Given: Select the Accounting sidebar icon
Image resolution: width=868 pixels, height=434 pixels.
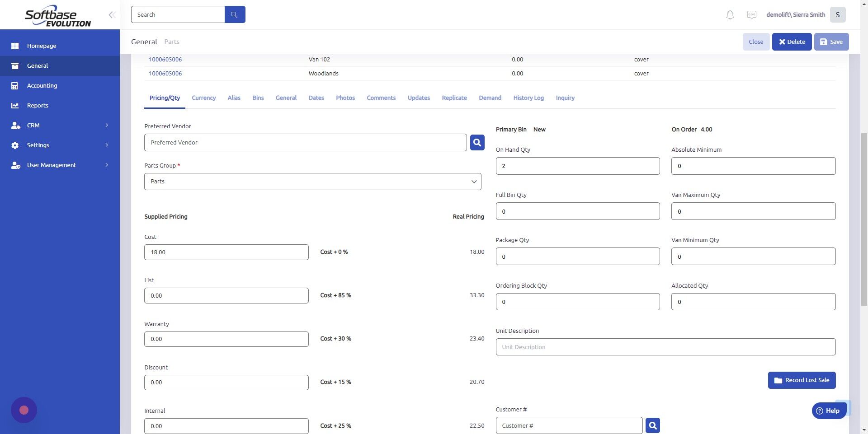Looking at the screenshot, I should click(x=15, y=85).
